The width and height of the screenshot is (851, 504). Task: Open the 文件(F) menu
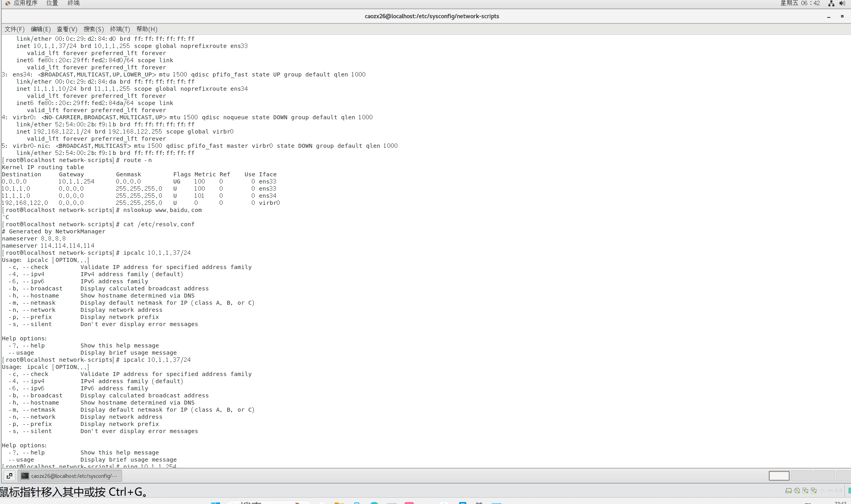[14, 29]
